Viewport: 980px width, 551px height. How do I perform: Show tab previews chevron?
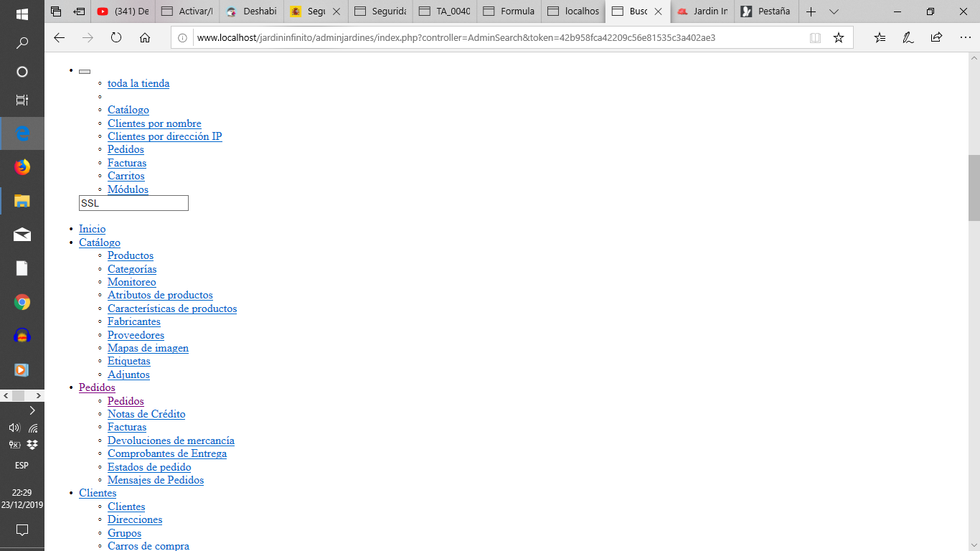point(834,11)
